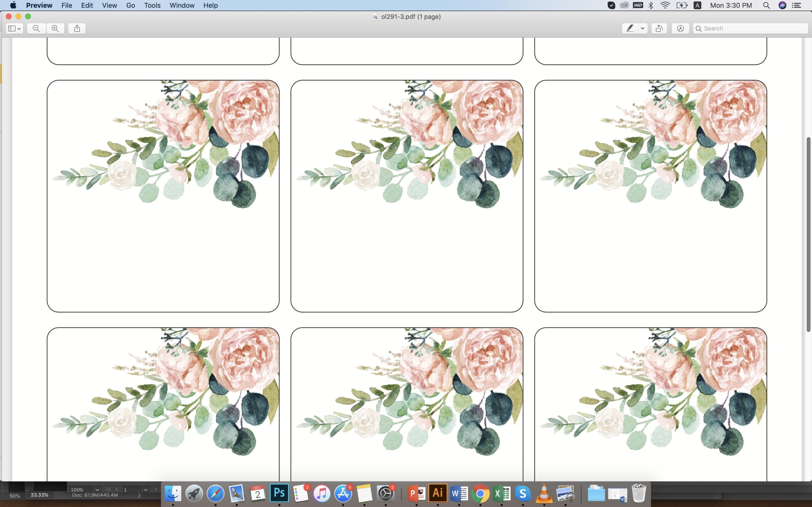Open Photoshop from the Dock
Image resolution: width=812 pixels, height=507 pixels.
[x=279, y=493]
